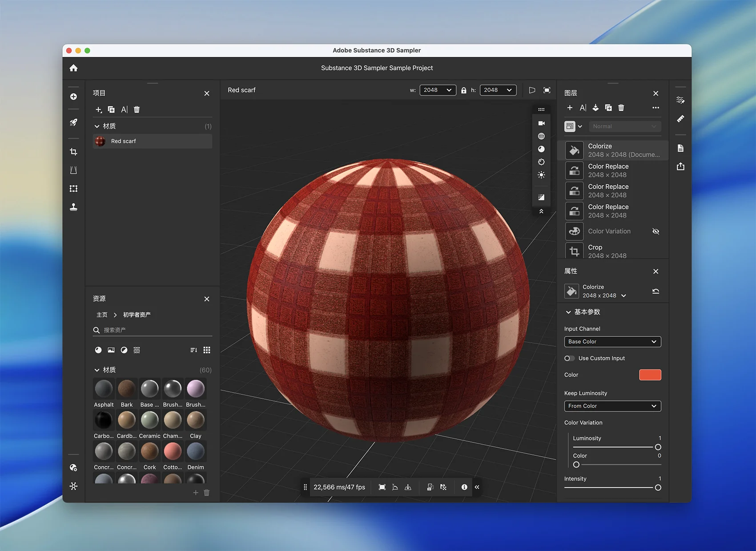Collapse the 基本参数 section
Screen dimensions: 756x551
click(568, 312)
